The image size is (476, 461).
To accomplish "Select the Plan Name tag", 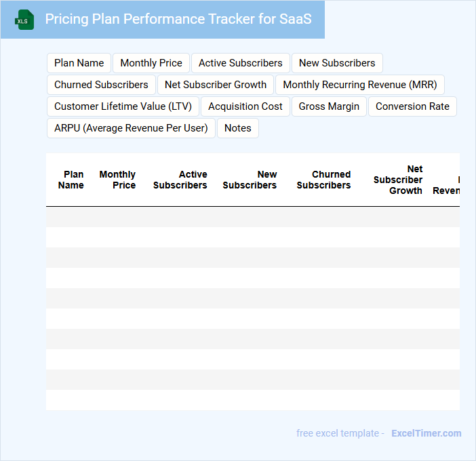I will pos(79,63).
